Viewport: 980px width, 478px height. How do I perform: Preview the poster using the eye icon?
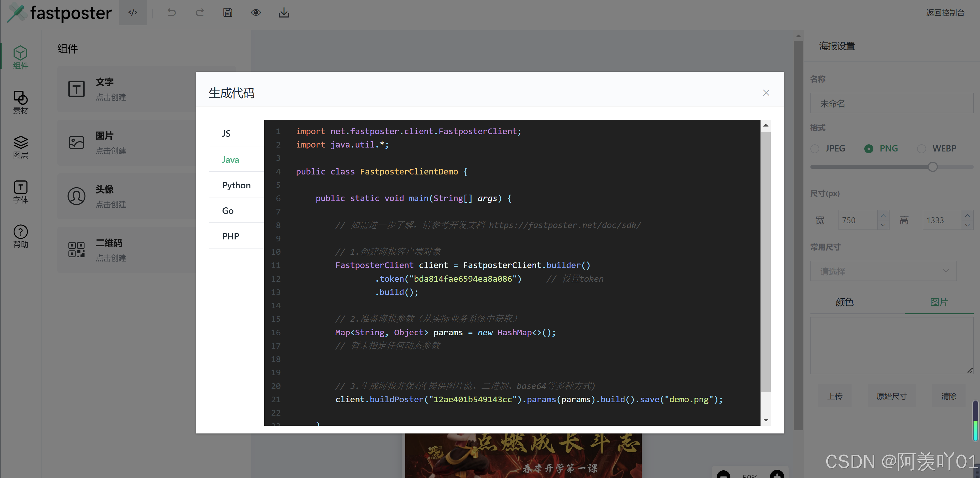tap(256, 12)
